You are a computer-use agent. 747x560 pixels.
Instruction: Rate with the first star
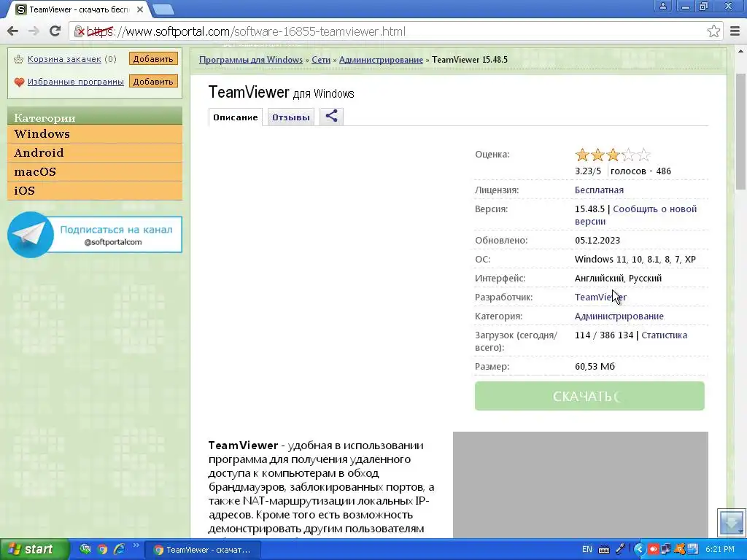581,155
